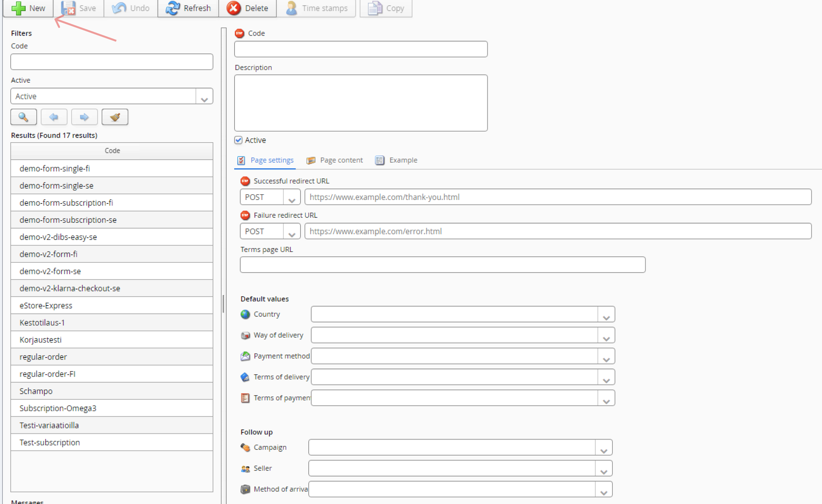Open Successful redirect POST method dropdown
This screenshot has height=504, width=822.
pyautogui.click(x=292, y=197)
